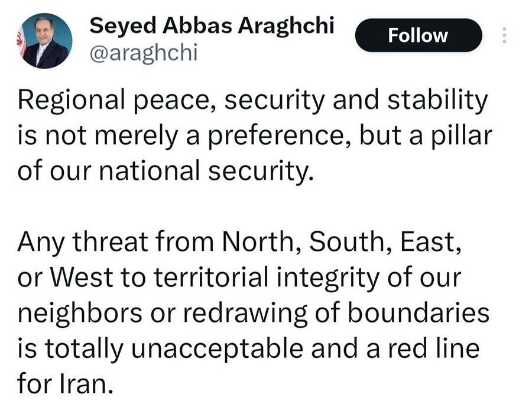
Task: Click the line "is totally unacceptable and a red line"
Action: pos(248,349)
